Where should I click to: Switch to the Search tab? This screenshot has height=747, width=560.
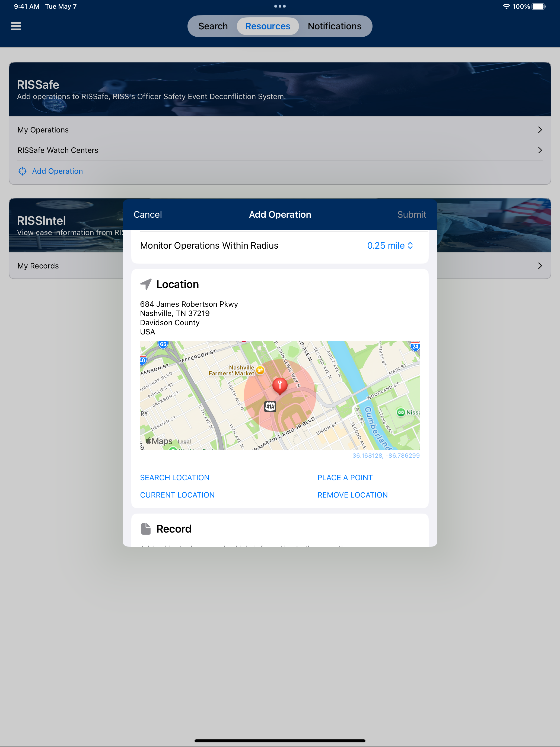click(213, 26)
